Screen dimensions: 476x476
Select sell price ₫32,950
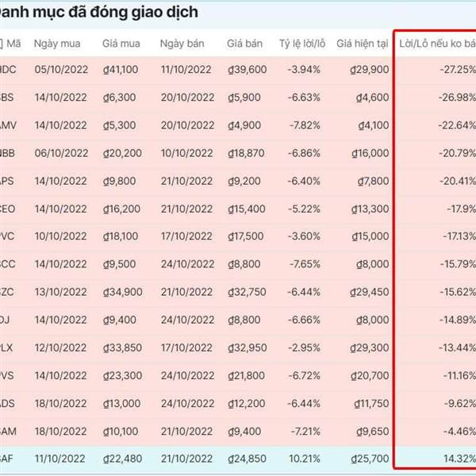[x=247, y=347]
